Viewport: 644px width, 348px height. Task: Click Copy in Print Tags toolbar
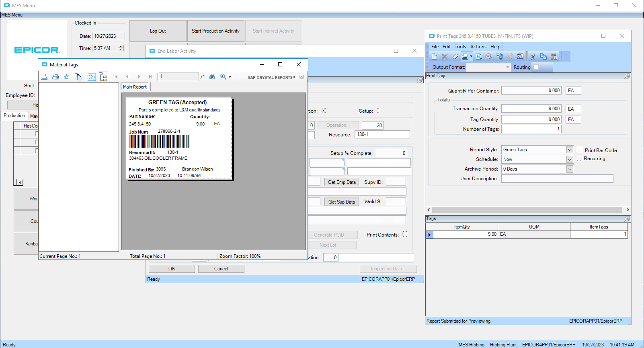[x=543, y=56]
